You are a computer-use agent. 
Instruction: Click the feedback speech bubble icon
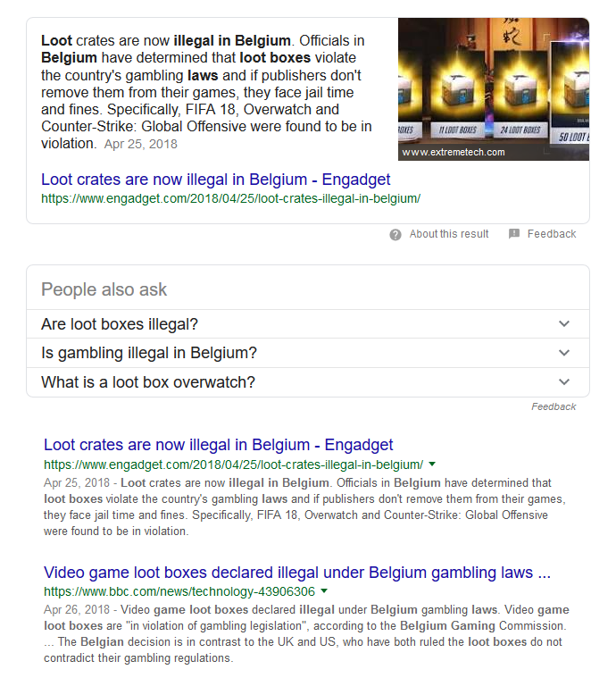pyautogui.click(x=514, y=234)
